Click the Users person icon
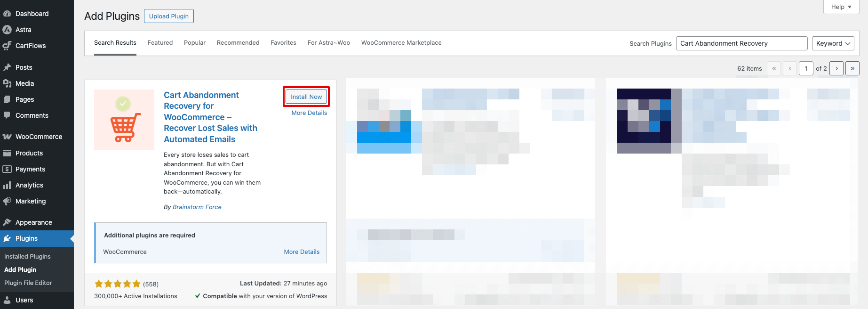868x309 pixels. tap(7, 300)
